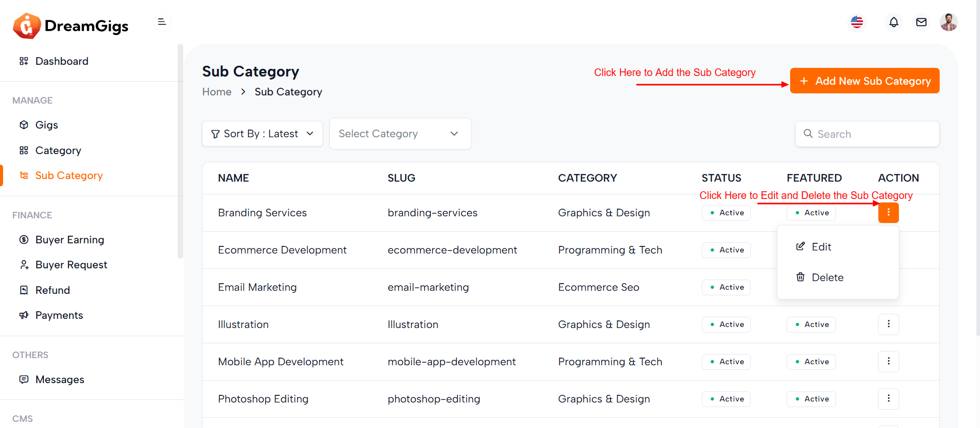The height and width of the screenshot is (428, 980).
Task: Open the user profile avatar
Action: 948,22
